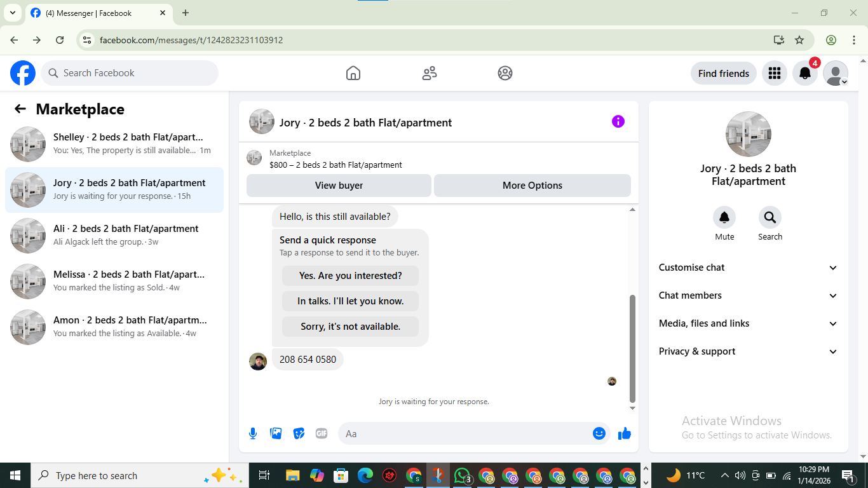Open Task View on the taskbar

pos(264,475)
